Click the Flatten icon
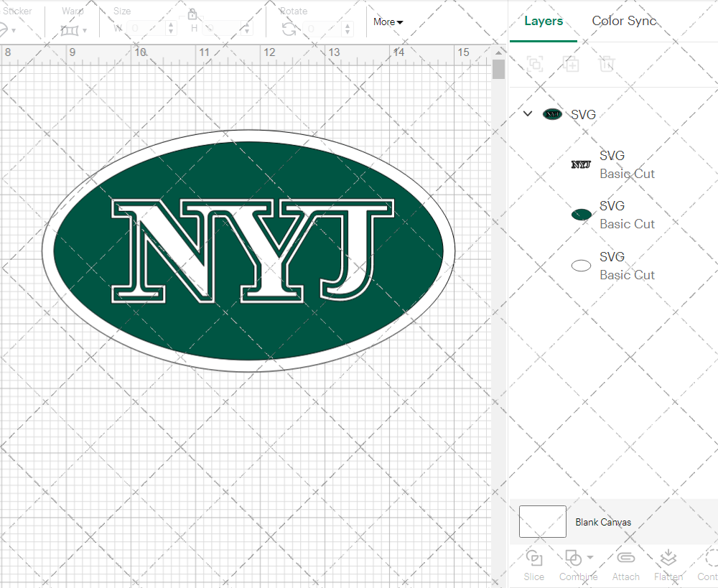The image size is (718, 588). 668,558
